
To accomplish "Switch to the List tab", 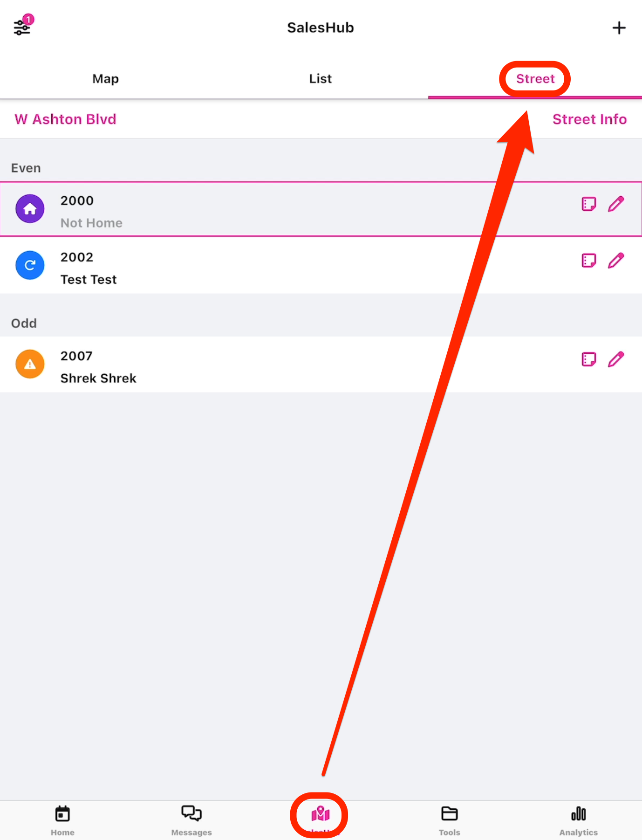I will (321, 79).
